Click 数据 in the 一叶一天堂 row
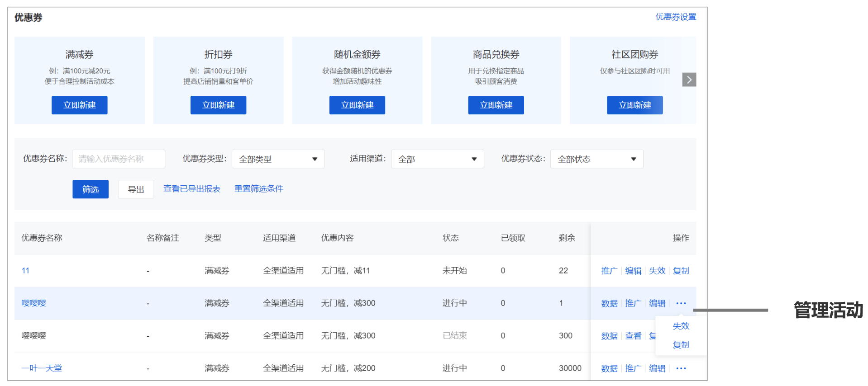The image size is (868, 386). (609, 368)
